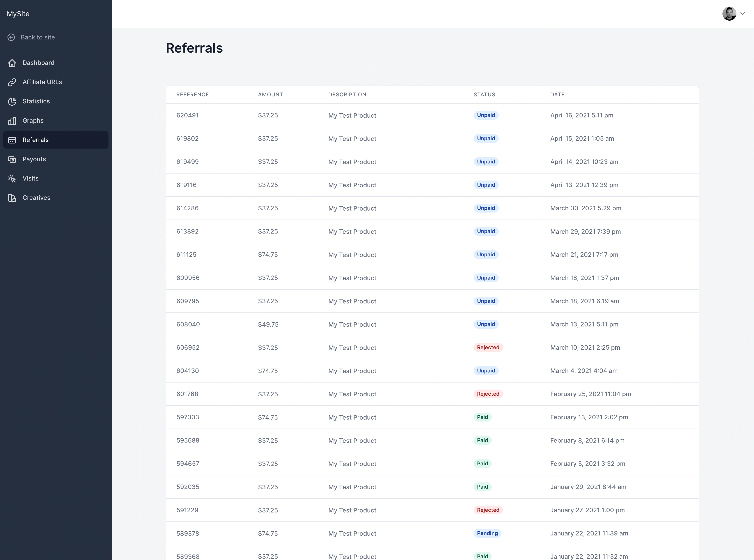
Task: Click the Paid badge for reference 595688
Action: pyautogui.click(x=483, y=440)
